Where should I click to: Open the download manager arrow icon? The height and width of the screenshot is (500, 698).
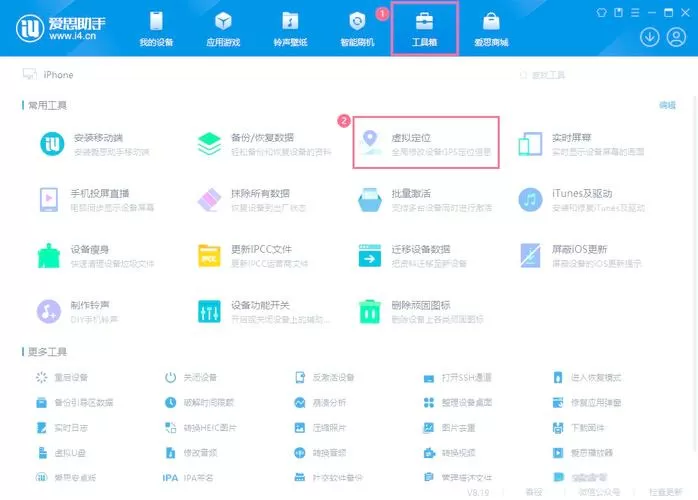point(649,37)
